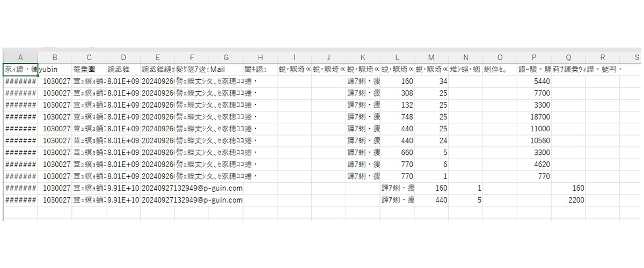Click column G header
The width and height of the screenshot is (644, 268).
226,57
